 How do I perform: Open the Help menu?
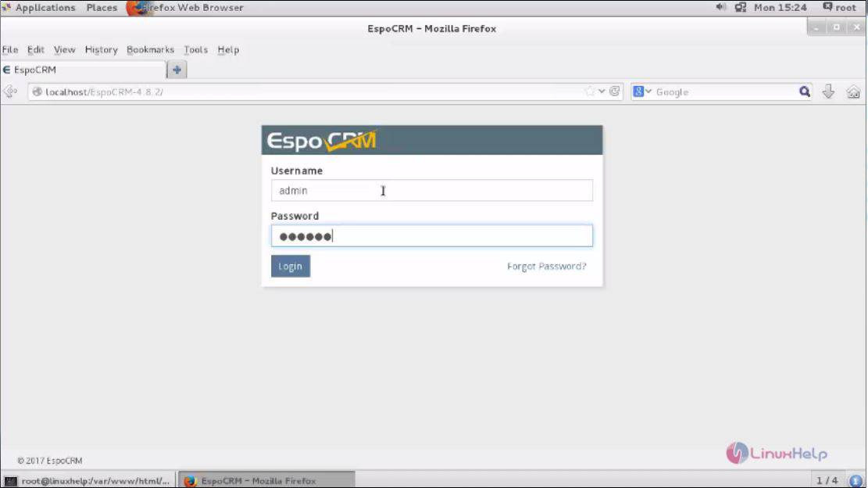228,50
